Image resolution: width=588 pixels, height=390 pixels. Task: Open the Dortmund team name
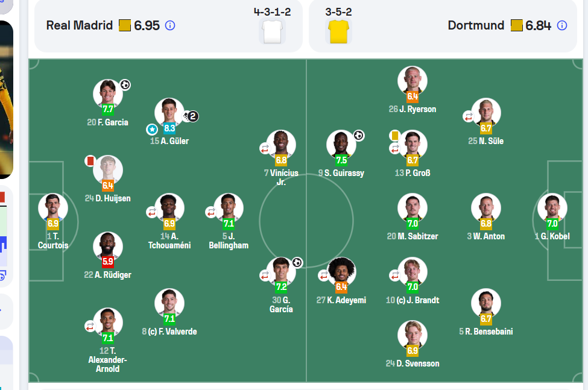(476, 25)
